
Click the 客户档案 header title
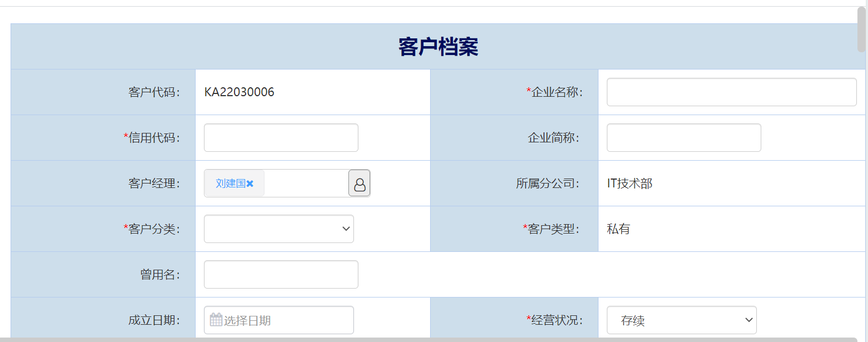click(x=437, y=47)
